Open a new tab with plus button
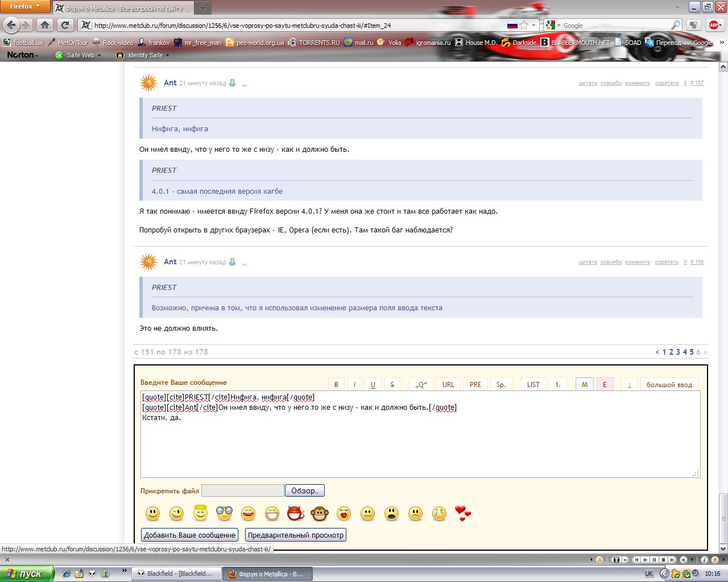Screen dimensions: 728x582 [202, 8]
